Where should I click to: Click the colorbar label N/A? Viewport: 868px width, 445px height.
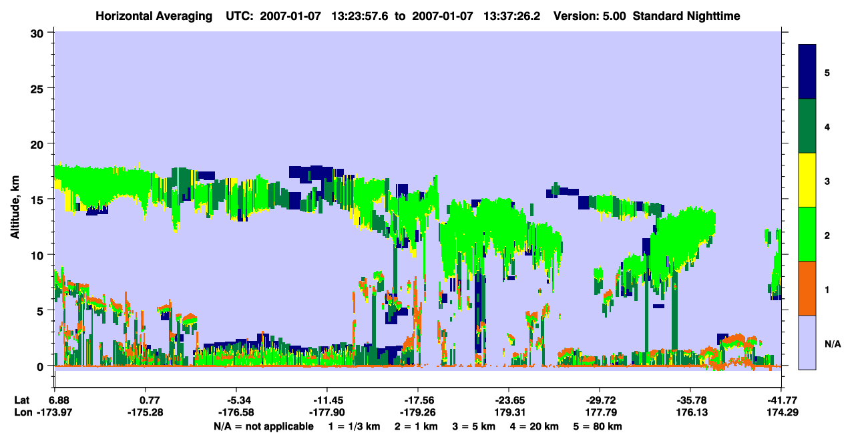832,344
